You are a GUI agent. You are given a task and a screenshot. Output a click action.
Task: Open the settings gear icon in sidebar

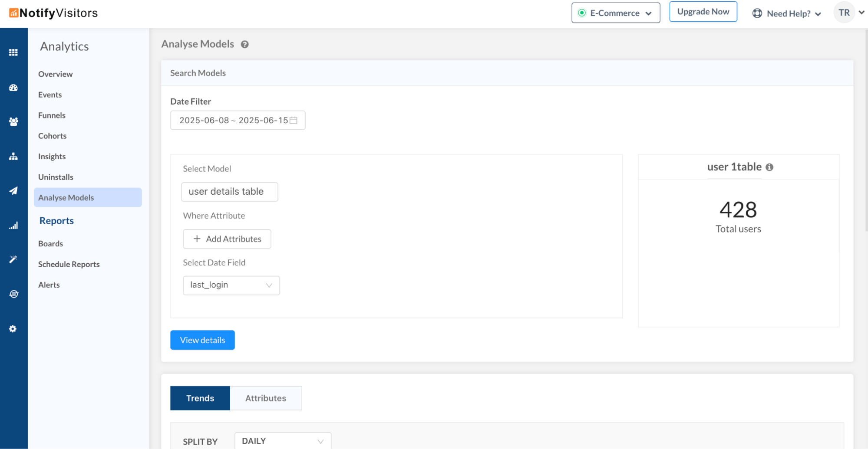point(13,329)
